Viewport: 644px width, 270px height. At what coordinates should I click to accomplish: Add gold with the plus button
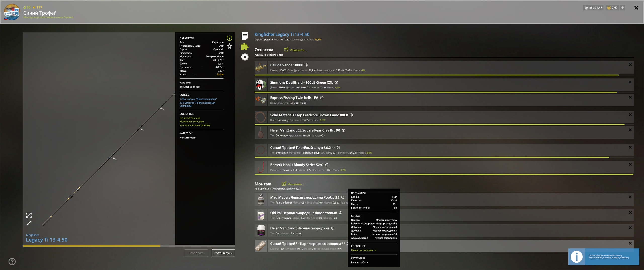[x=622, y=8]
